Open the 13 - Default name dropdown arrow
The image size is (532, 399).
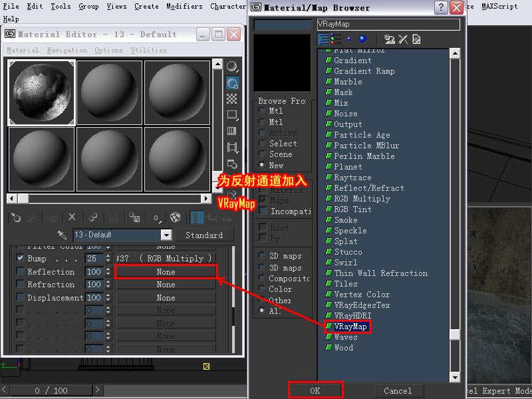point(166,235)
